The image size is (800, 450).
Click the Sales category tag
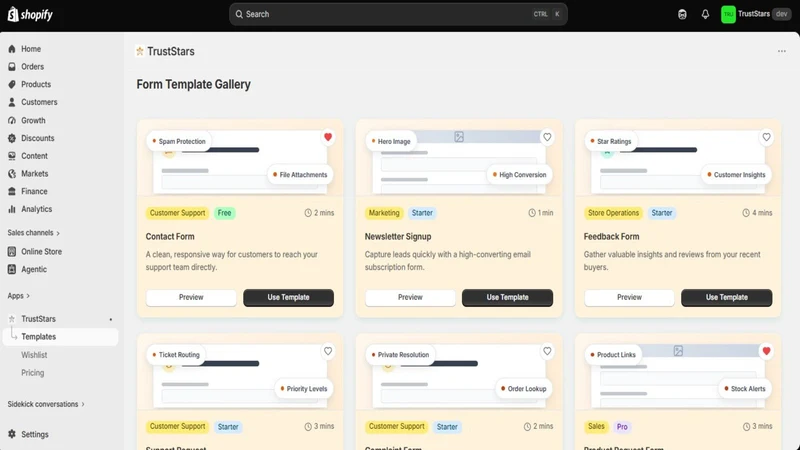596,427
